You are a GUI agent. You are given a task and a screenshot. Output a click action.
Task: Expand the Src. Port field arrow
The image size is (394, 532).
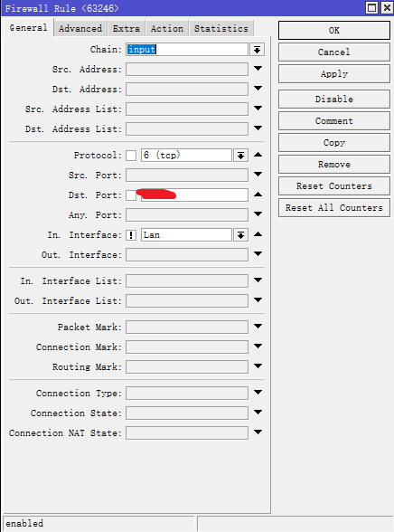point(258,175)
